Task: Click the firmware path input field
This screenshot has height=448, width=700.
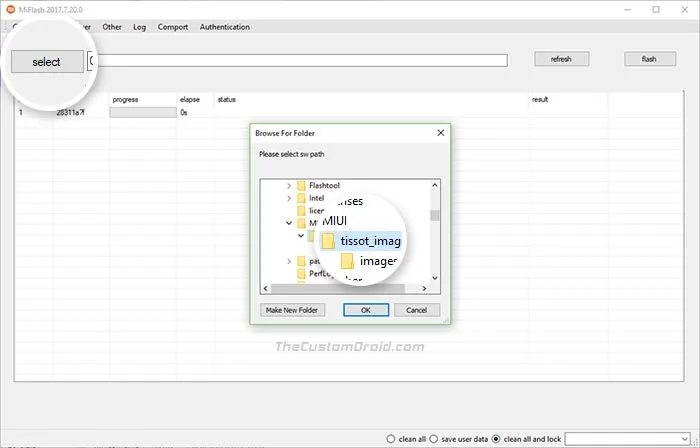Action: 300,61
